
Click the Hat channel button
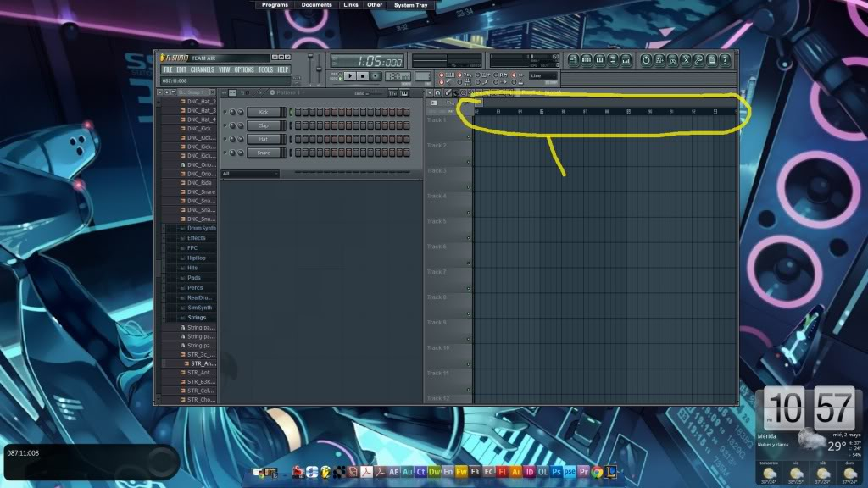265,139
